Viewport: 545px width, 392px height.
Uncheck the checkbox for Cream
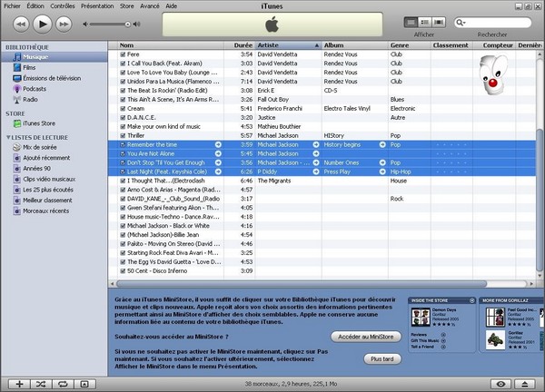[123, 109]
